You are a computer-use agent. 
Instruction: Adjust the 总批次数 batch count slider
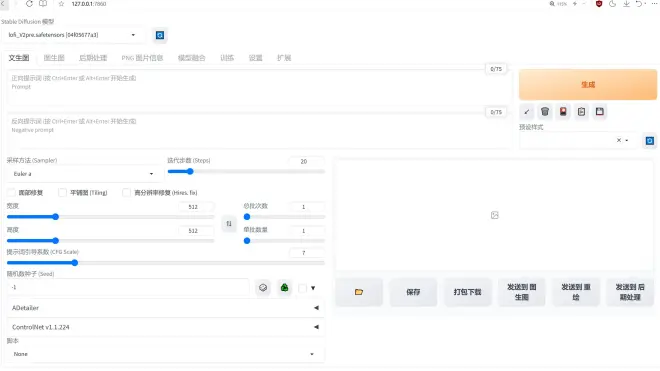pyautogui.click(x=284, y=217)
